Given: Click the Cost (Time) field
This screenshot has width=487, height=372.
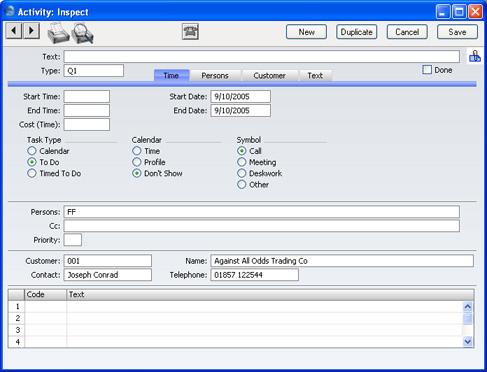Looking at the screenshot, I should point(87,125).
